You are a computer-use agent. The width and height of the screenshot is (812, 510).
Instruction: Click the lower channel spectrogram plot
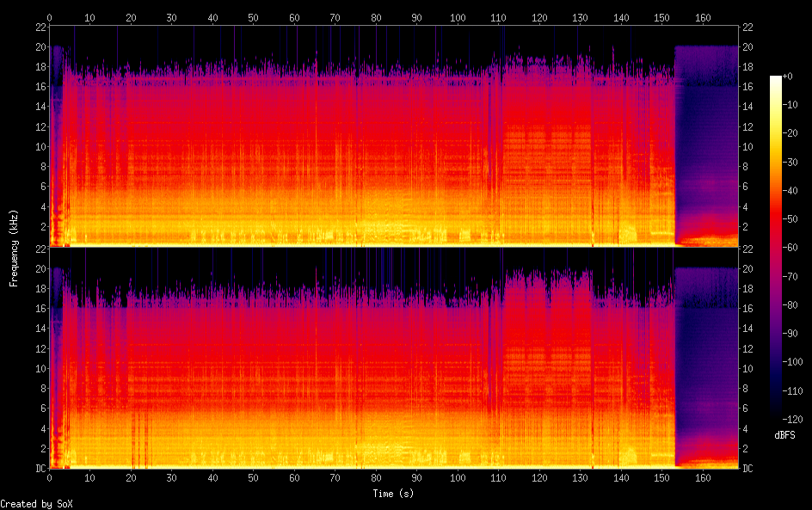(x=394, y=359)
